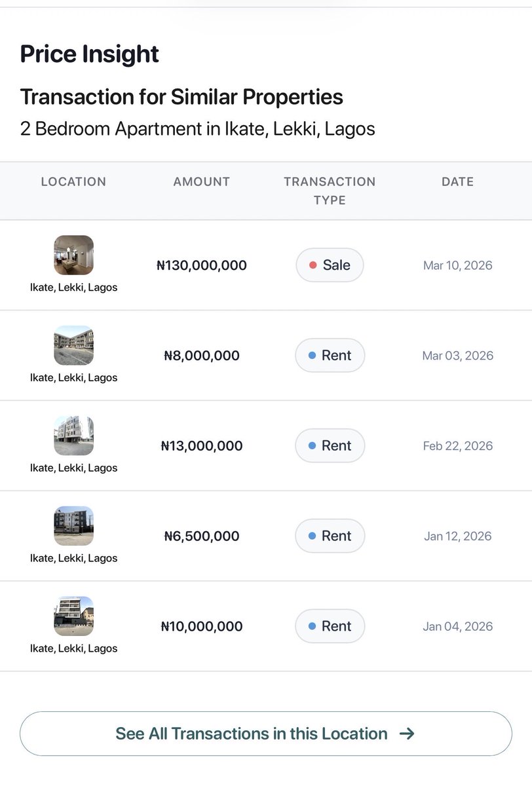Click the arrow icon in See All Transactions

(x=407, y=734)
